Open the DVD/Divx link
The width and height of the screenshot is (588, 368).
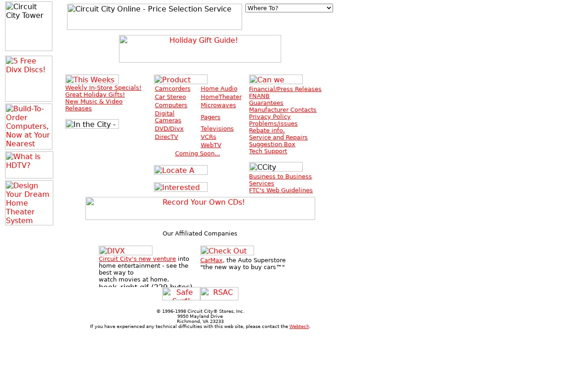coord(169,129)
